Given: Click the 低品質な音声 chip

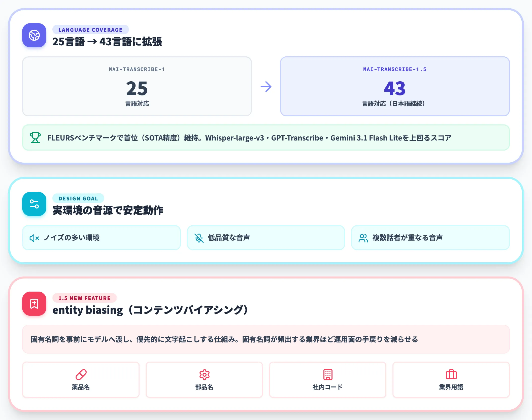Looking at the screenshot, I should (x=266, y=238).
